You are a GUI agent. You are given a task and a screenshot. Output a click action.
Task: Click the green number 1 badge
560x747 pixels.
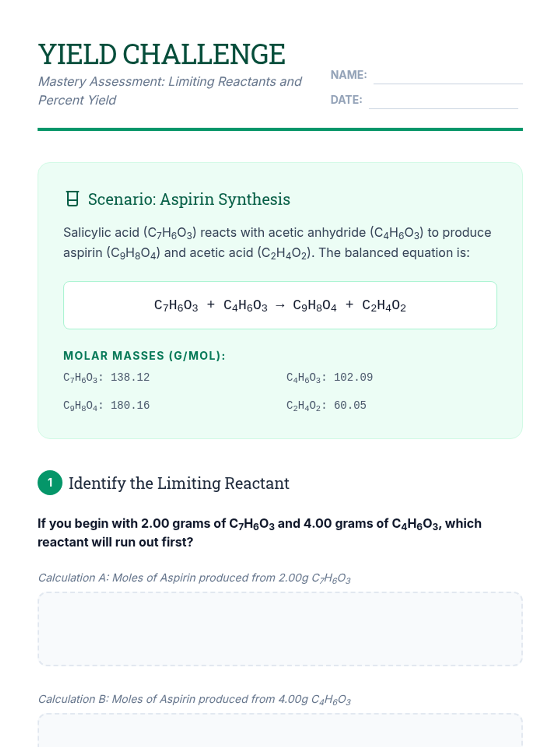point(50,483)
